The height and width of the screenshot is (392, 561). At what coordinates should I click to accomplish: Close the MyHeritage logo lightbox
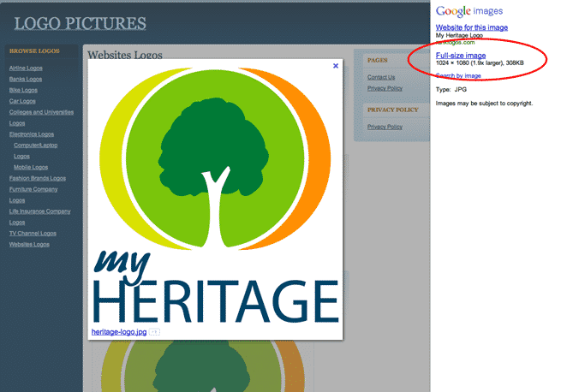pyautogui.click(x=336, y=66)
